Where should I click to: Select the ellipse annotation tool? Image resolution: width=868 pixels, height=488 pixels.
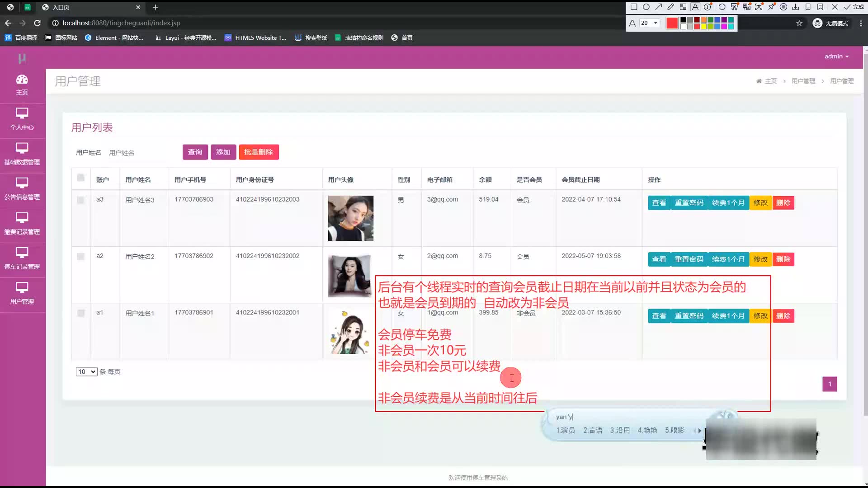click(x=646, y=7)
